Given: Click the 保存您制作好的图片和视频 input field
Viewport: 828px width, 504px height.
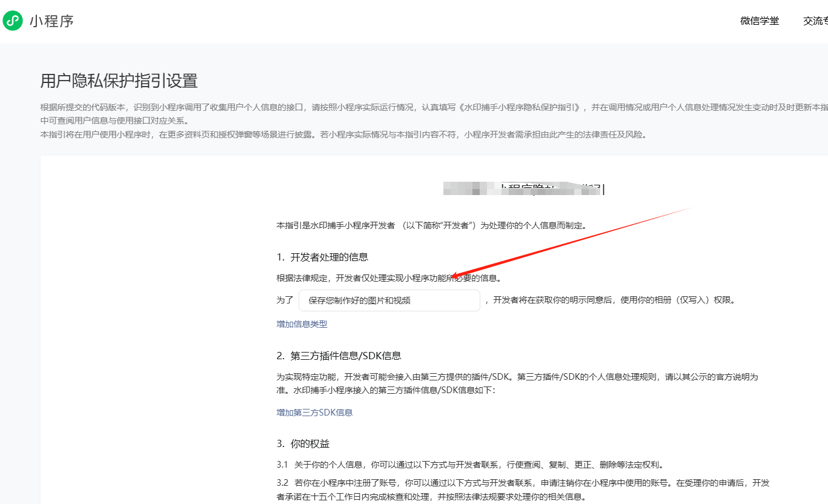Looking at the screenshot, I should click(389, 300).
